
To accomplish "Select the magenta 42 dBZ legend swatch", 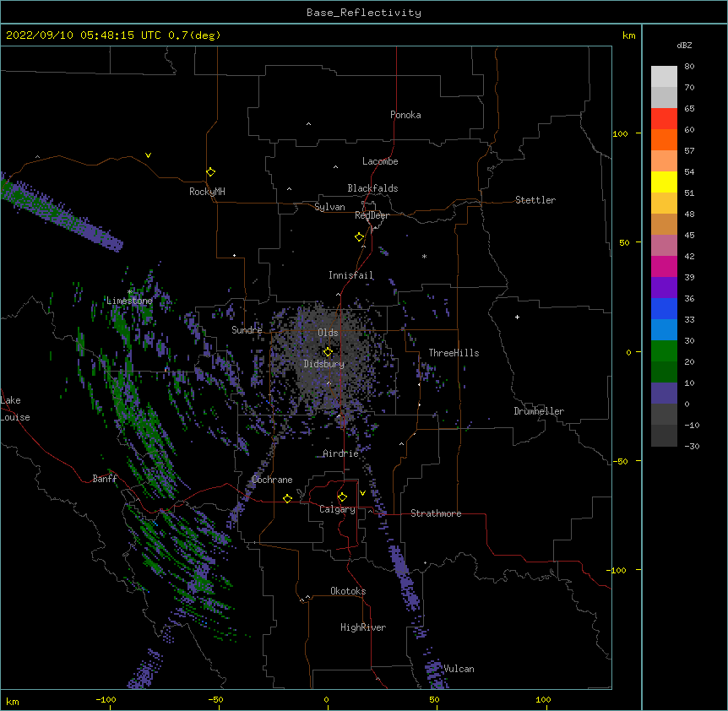I will click(664, 267).
